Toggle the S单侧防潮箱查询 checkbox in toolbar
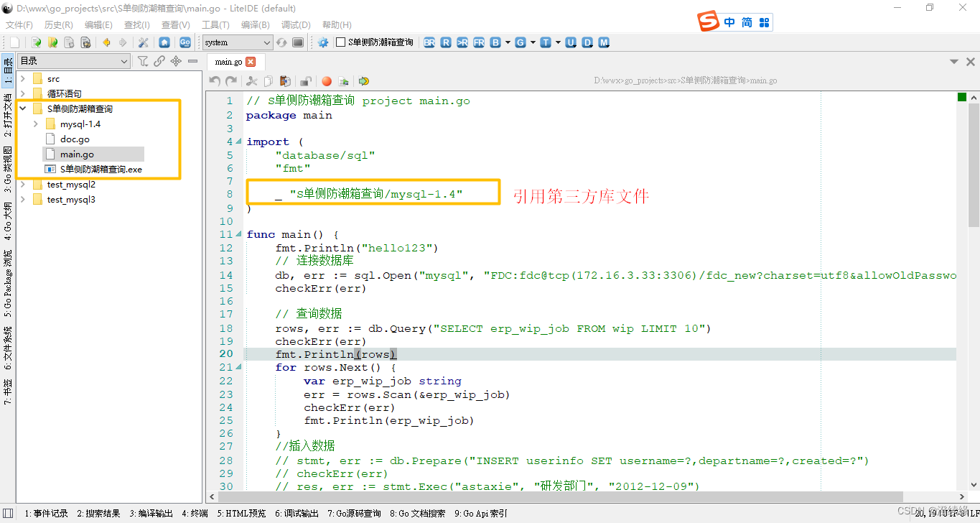 coord(341,42)
